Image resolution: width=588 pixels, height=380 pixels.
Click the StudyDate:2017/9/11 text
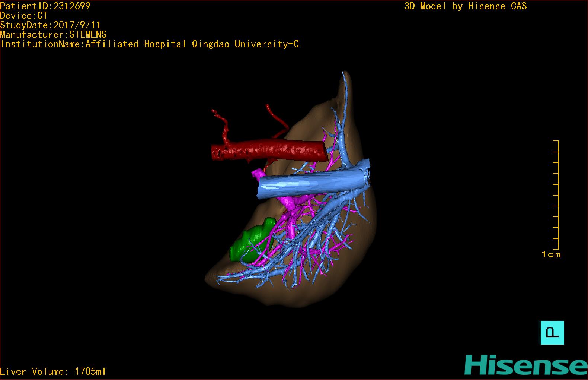pos(50,25)
